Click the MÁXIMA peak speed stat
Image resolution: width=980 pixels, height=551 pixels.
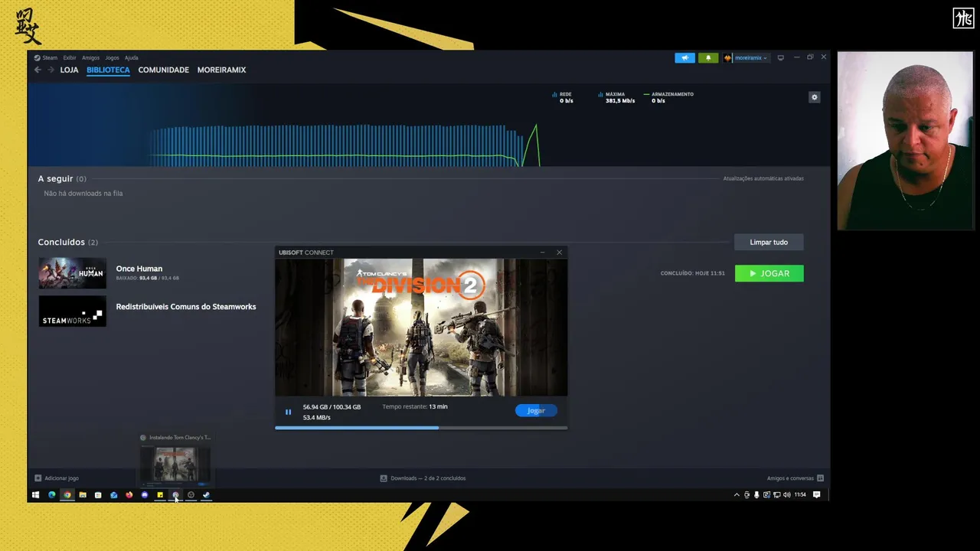click(616, 97)
